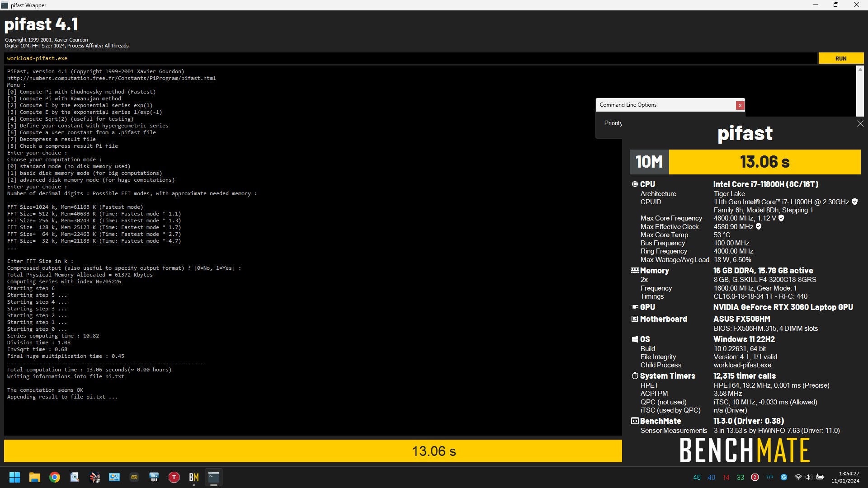This screenshot has width=868, height=488.
Task: Open Windows Start menu
Action: pyautogui.click(x=14, y=477)
